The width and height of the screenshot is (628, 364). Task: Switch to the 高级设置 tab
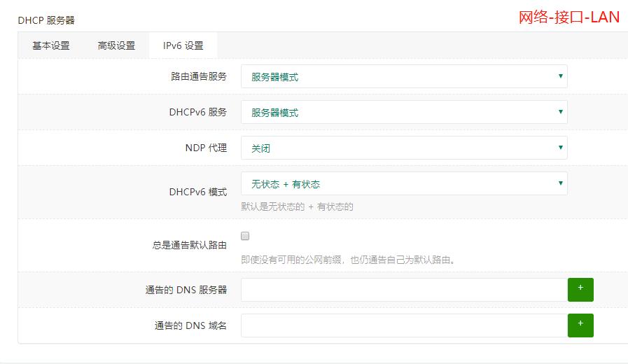tap(116, 45)
